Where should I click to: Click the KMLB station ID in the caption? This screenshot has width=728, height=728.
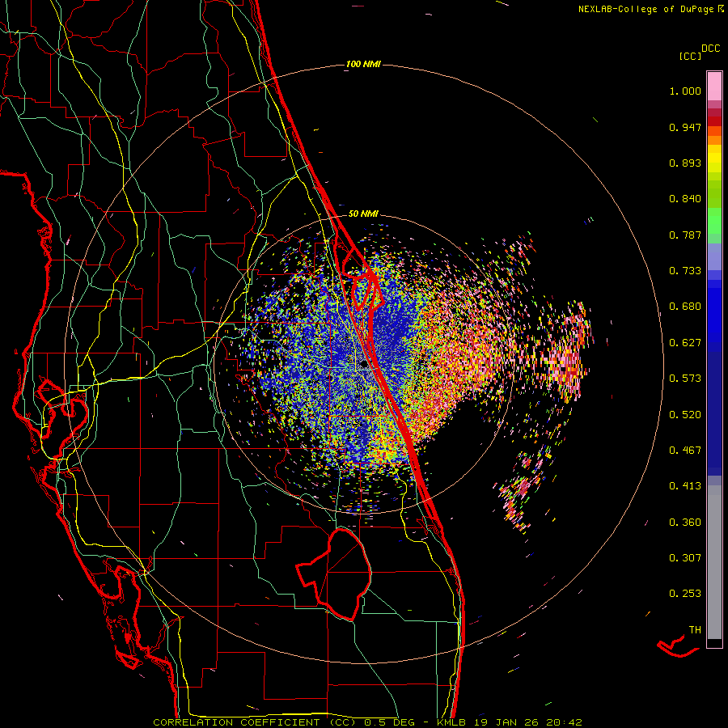(451, 722)
